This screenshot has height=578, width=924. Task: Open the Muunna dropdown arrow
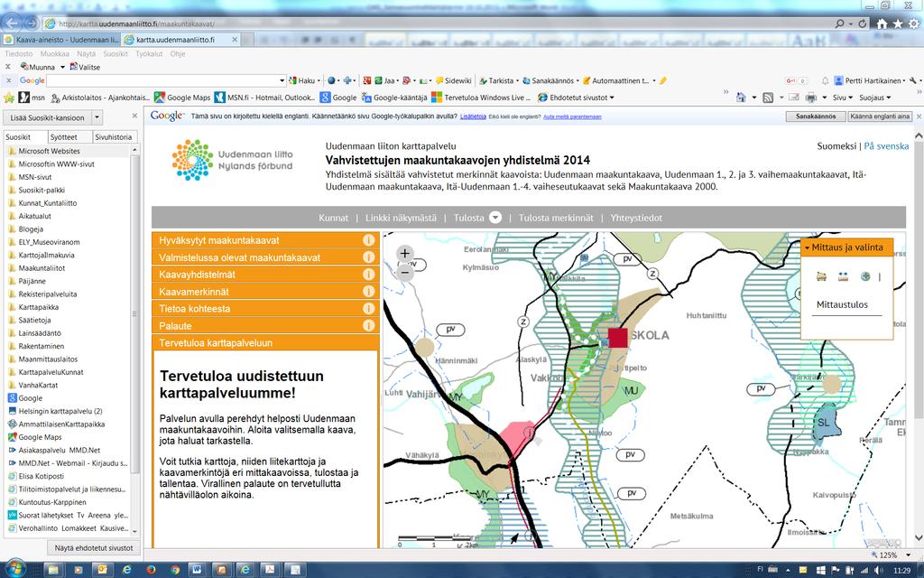62,67
